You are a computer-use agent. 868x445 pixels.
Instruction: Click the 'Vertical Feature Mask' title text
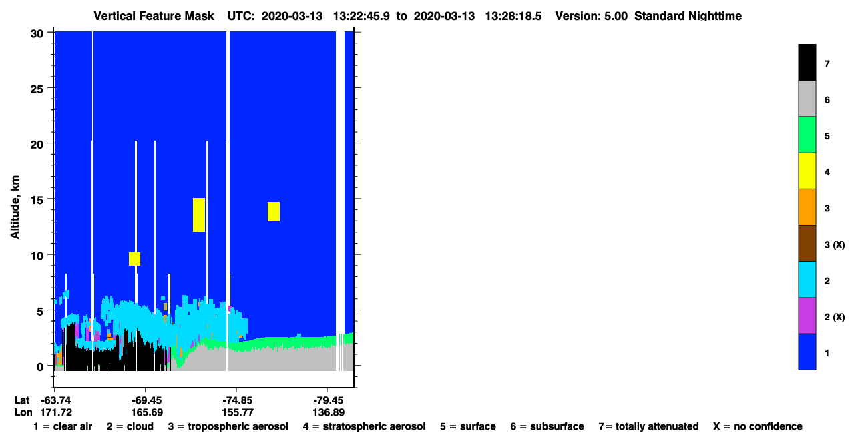(x=154, y=16)
